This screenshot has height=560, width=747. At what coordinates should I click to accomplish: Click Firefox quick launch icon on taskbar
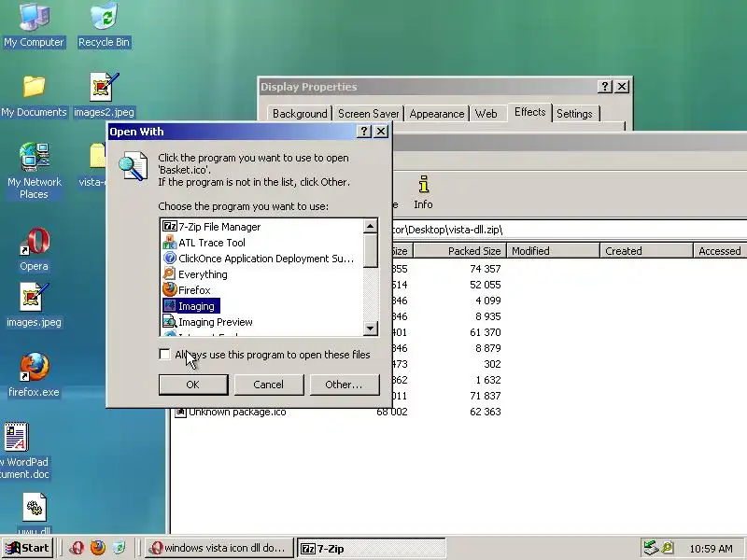point(98,548)
